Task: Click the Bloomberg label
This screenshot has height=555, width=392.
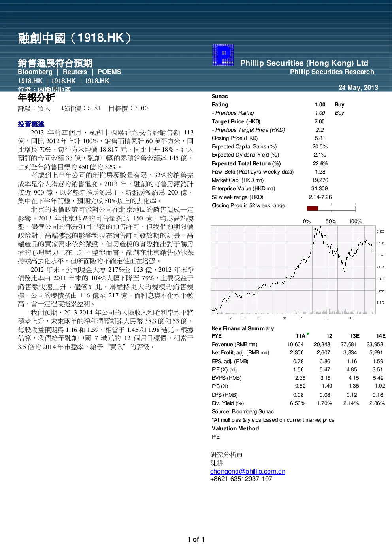Action: (35, 72)
